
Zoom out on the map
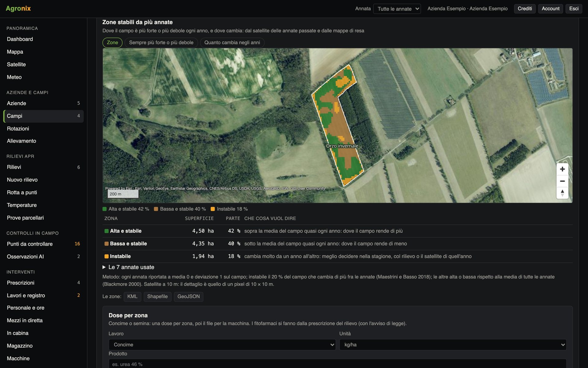point(562,181)
